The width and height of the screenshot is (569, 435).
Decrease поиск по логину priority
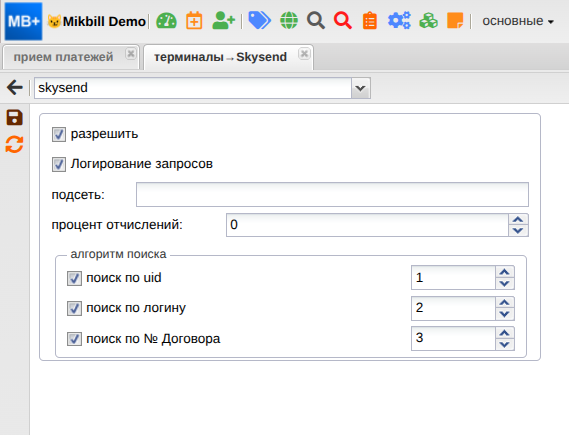point(504,314)
